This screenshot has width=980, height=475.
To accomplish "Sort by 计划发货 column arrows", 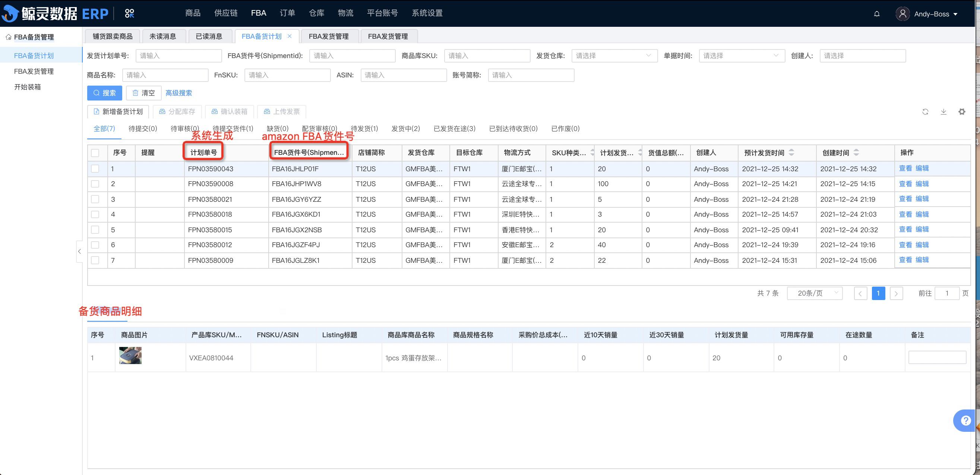I will (x=640, y=152).
